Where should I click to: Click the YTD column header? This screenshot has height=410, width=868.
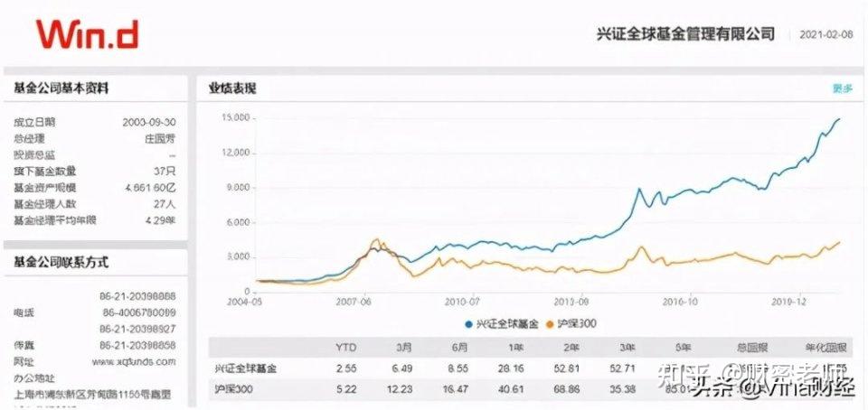pyautogui.click(x=346, y=348)
